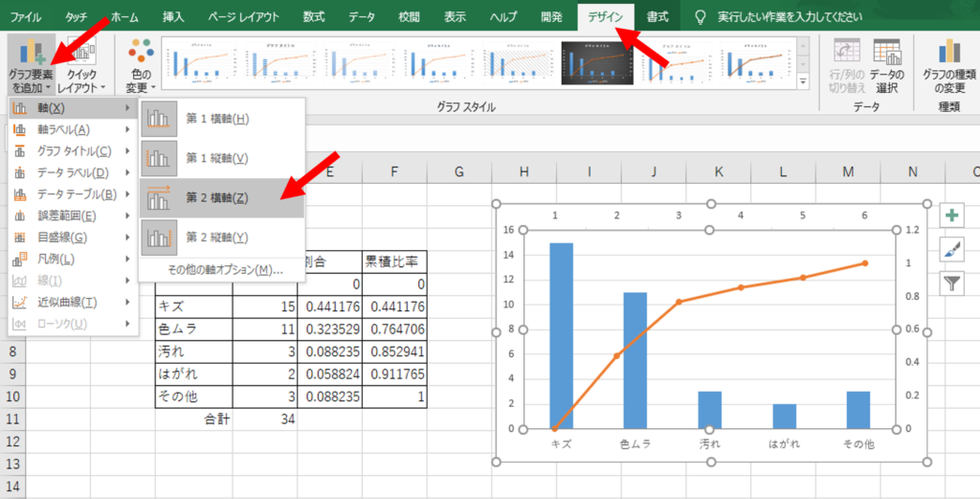Click the paintbrush chart styles button
The height and width of the screenshot is (499, 980).
(953, 249)
